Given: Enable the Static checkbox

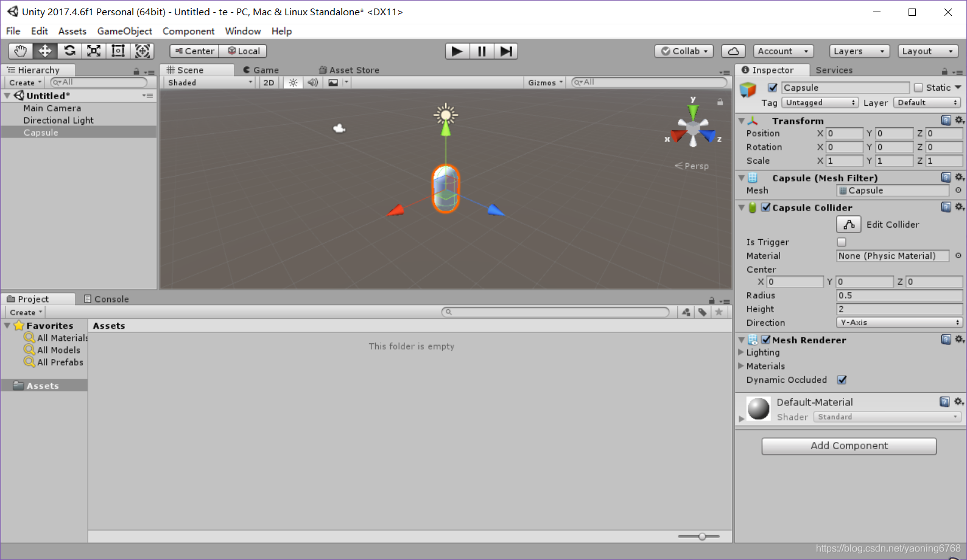Looking at the screenshot, I should click(x=918, y=88).
